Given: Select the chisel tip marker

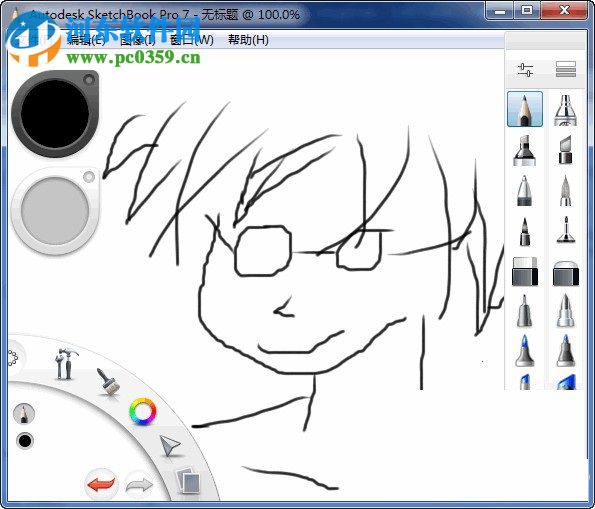Looking at the screenshot, I should click(565, 150).
